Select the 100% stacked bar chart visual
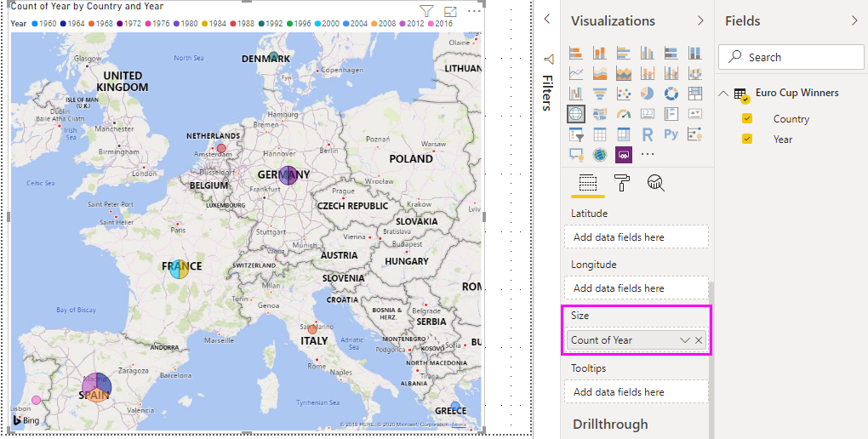868x439 pixels. pyautogui.click(x=671, y=53)
